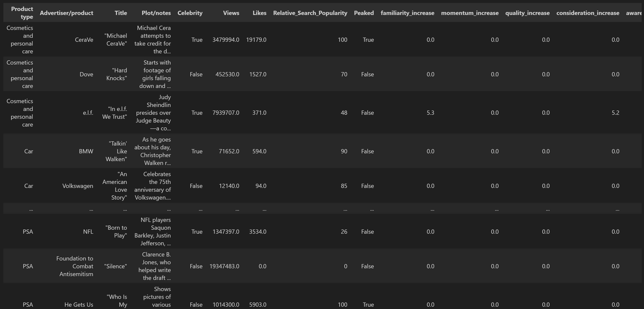Viewport: 644px width, 309px height.
Task: Click the 'Plot/notes' column header
Action: coord(156,13)
